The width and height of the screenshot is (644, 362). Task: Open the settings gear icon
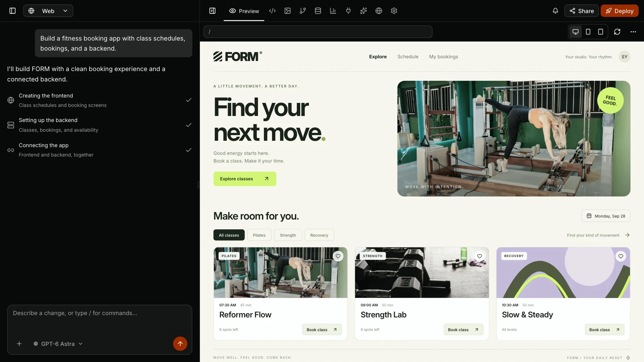click(x=394, y=11)
